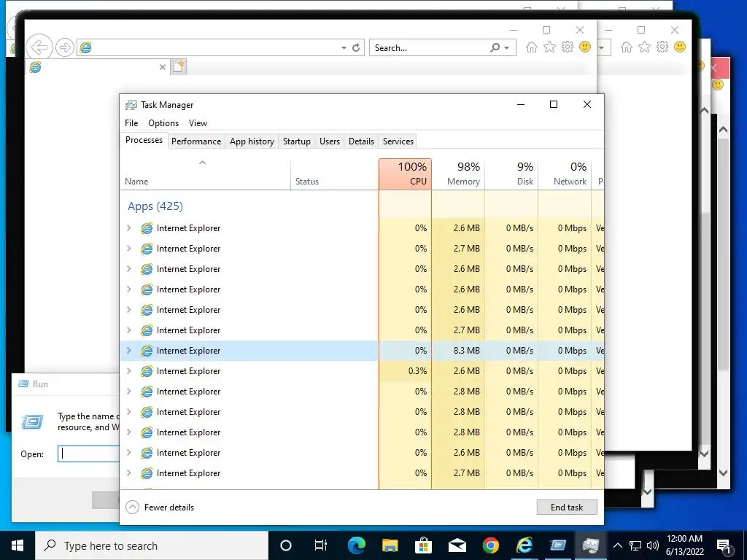The width and height of the screenshot is (747, 560).
Task: Click the End task button
Action: (567, 507)
